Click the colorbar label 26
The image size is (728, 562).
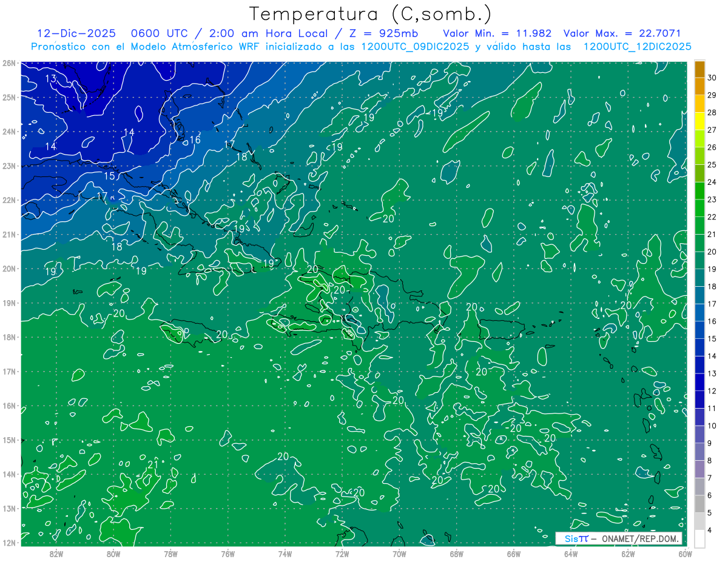(712, 147)
